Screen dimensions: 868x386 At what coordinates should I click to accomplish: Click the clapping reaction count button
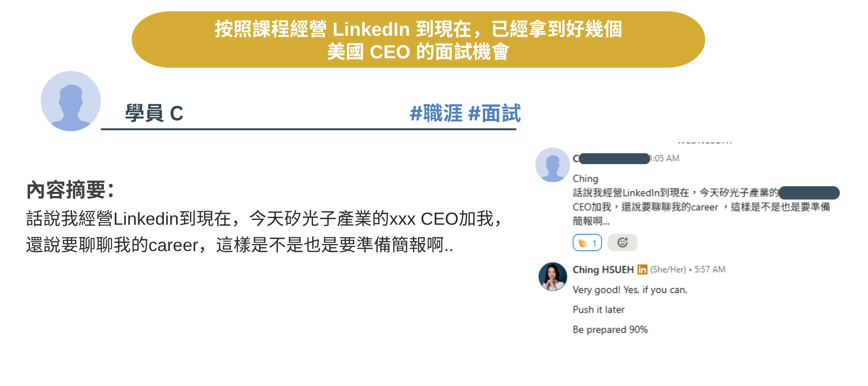point(587,243)
